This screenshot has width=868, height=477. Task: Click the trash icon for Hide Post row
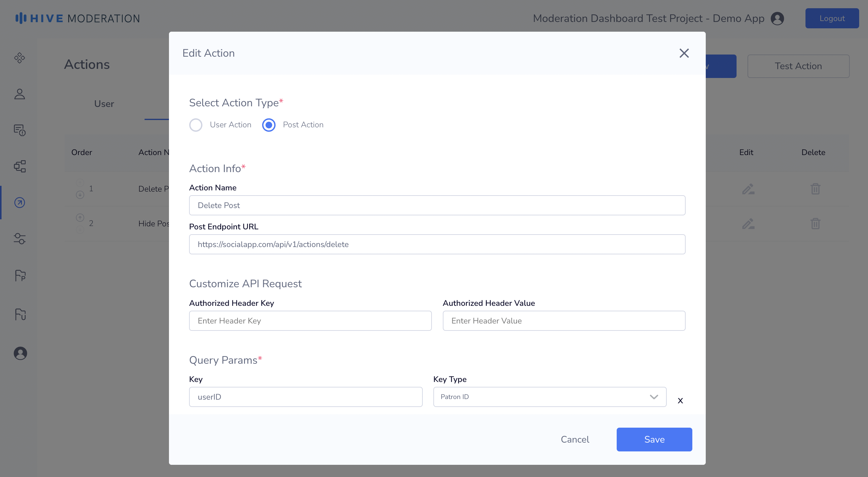click(x=815, y=224)
